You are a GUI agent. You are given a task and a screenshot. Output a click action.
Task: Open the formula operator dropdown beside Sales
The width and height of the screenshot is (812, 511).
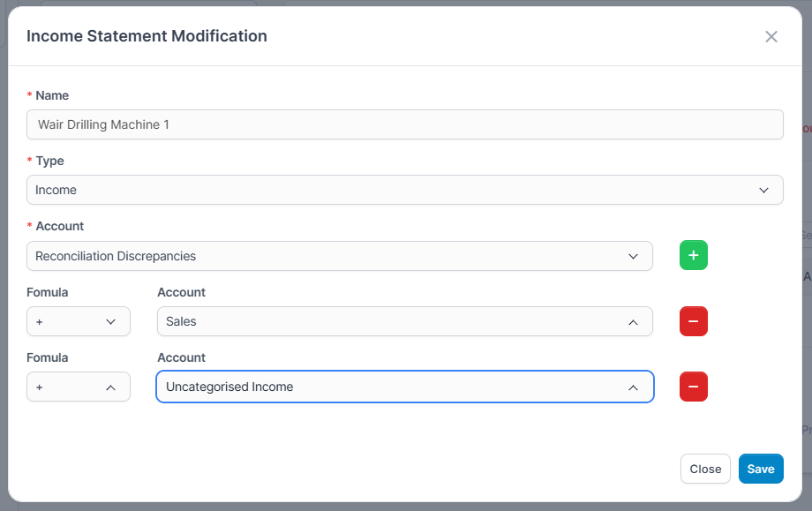pyautogui.click(x=78, y=321)
